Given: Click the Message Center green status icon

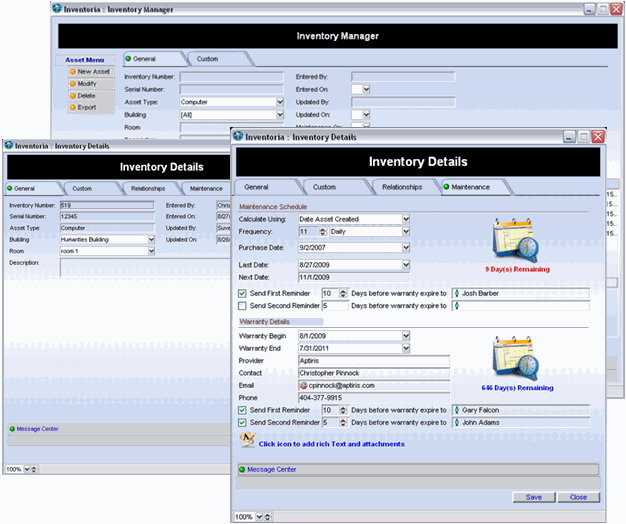Looking at the screenshot, I should [241, 468].
